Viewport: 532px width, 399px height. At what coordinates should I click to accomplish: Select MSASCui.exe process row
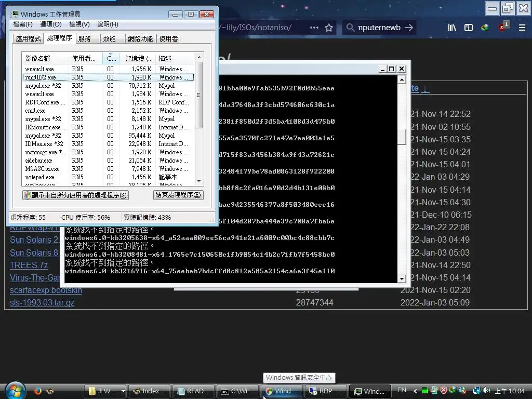(108, 169)
